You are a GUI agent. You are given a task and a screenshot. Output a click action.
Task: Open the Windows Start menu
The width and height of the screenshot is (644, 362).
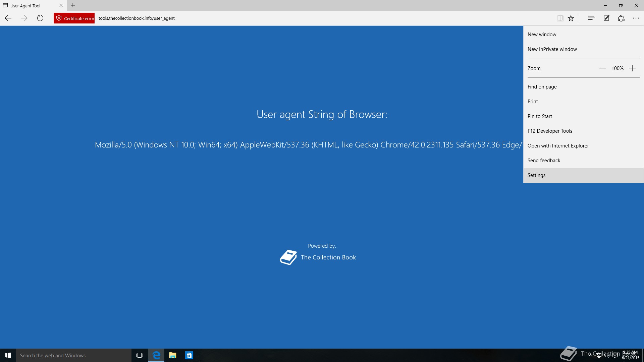click(x=8, y=355)
